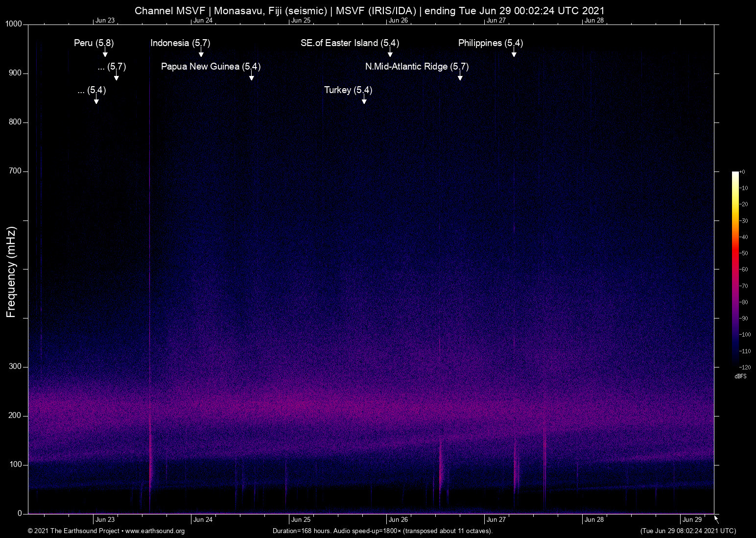Click the arrow beneath Turkey (5.4)

tap(364, 100)
